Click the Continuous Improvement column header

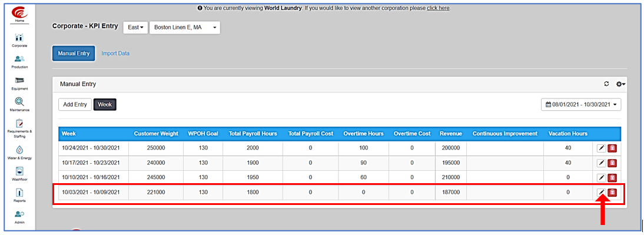(x=504, y=134)
